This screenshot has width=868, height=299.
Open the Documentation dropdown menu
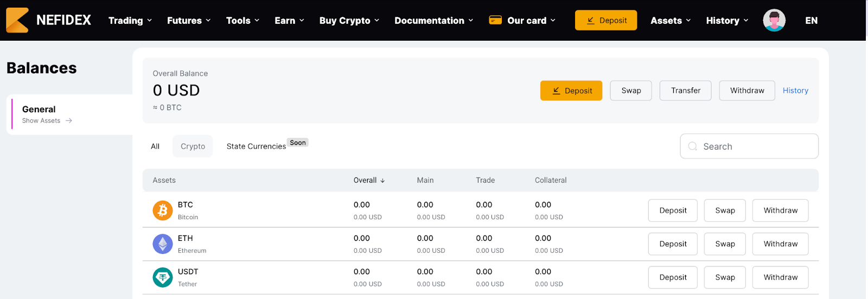[x=434, y=21]
